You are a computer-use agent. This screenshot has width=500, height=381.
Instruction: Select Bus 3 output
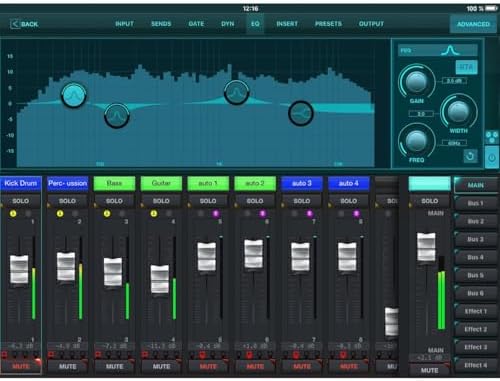click(476, 239)
